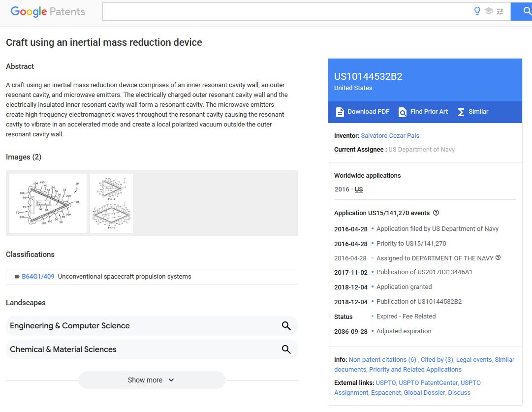Viewport: 532px width, 412px height.
Task: Open advanced search options sliders icon
Action: coord(500,11)
